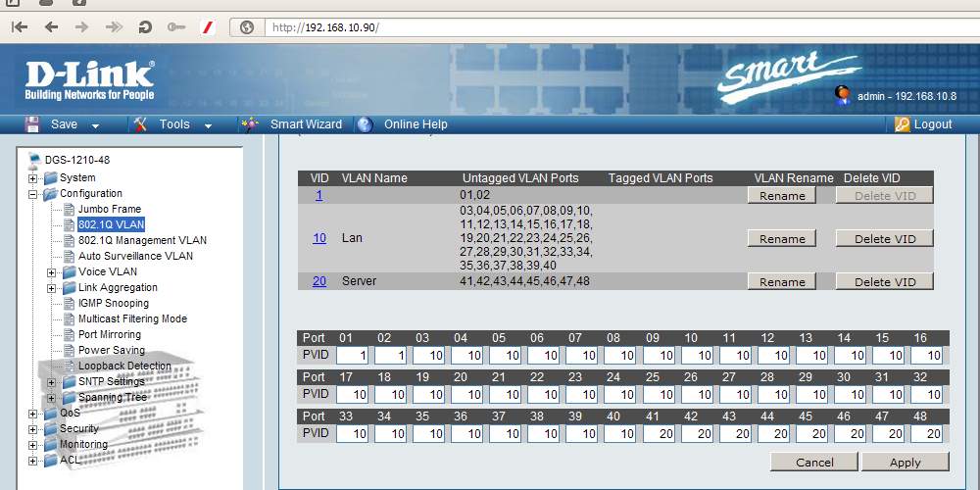This screenshot has height=490, width=980.
Task: Click the Logout link
Action: tap(933, 124)
